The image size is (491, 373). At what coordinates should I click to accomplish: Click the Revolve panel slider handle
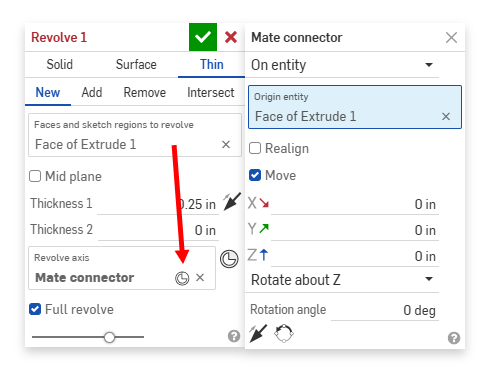[109, 337]
